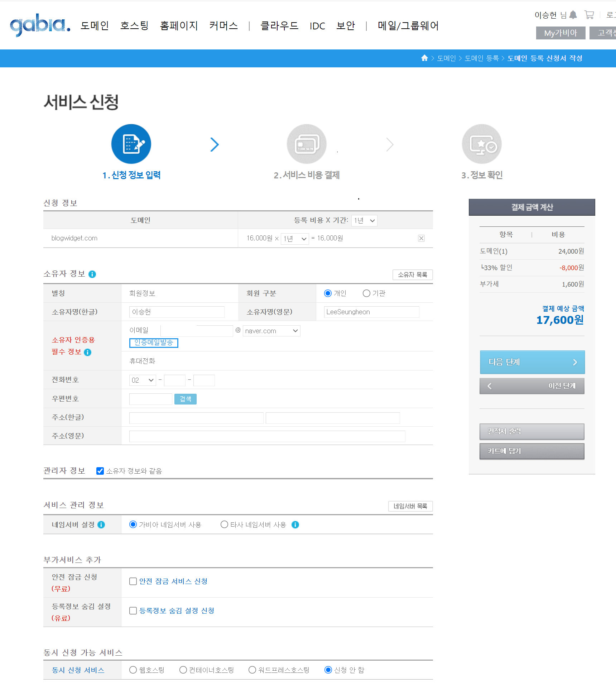Click the 이전 단계 button

(x=532, y=386)
